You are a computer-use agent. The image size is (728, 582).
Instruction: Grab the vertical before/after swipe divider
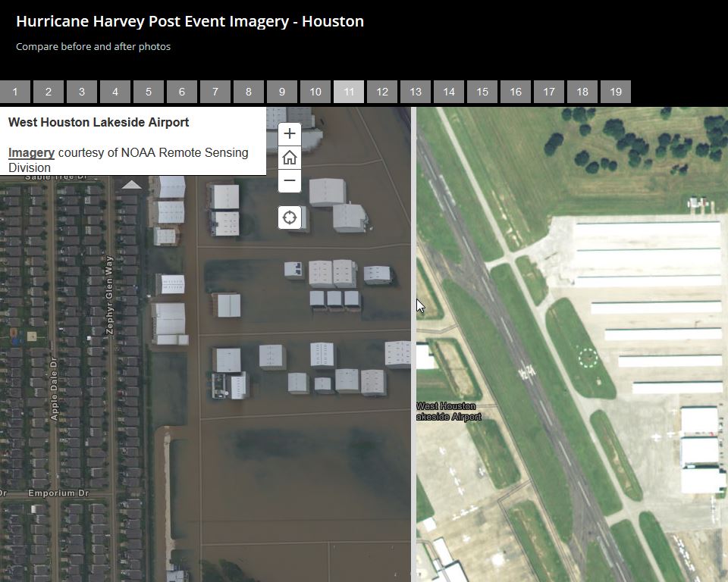(413, 341)
